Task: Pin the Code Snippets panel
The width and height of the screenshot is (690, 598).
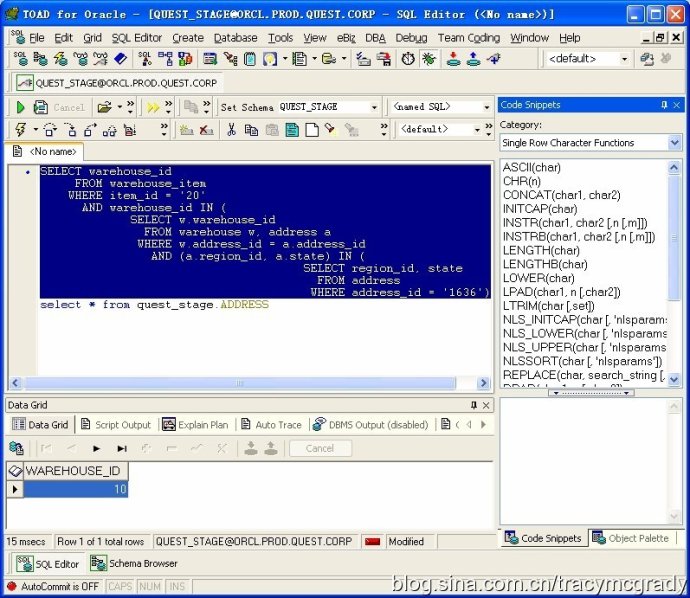Action: (x=664, y=105)
